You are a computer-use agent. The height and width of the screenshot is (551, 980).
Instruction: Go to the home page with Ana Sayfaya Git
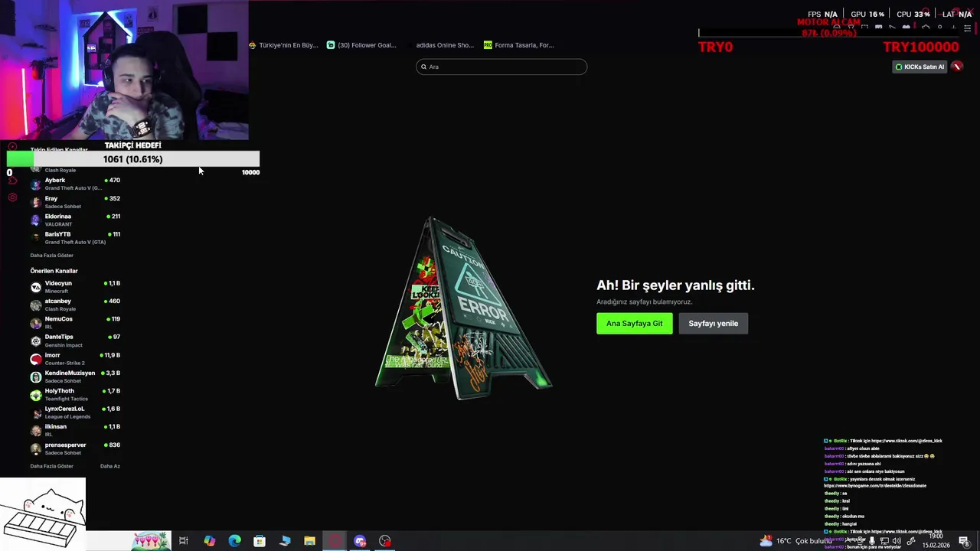(635, 323)
